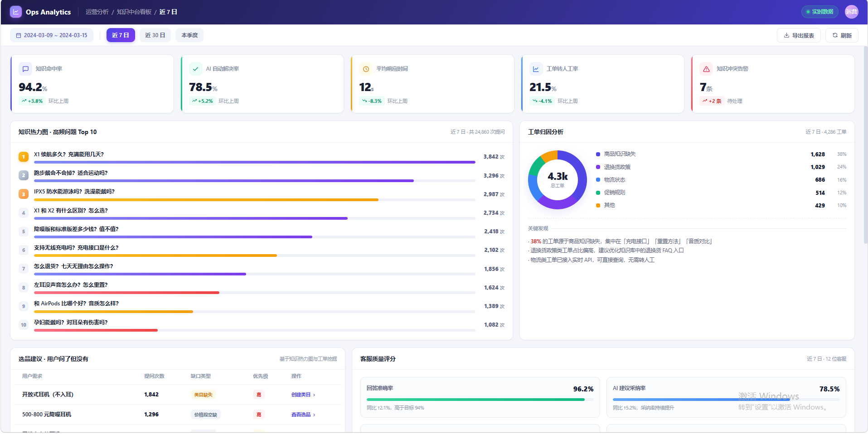Click the 知识命中率 chat bubble icon
Viewport: 868px width, 434px height.
point(25,69)
